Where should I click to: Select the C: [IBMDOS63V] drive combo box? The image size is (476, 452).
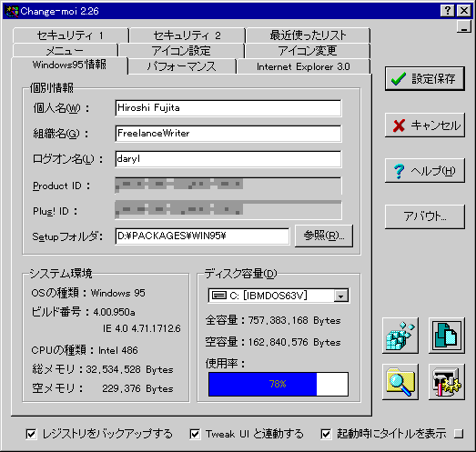(x=279, y=296)
